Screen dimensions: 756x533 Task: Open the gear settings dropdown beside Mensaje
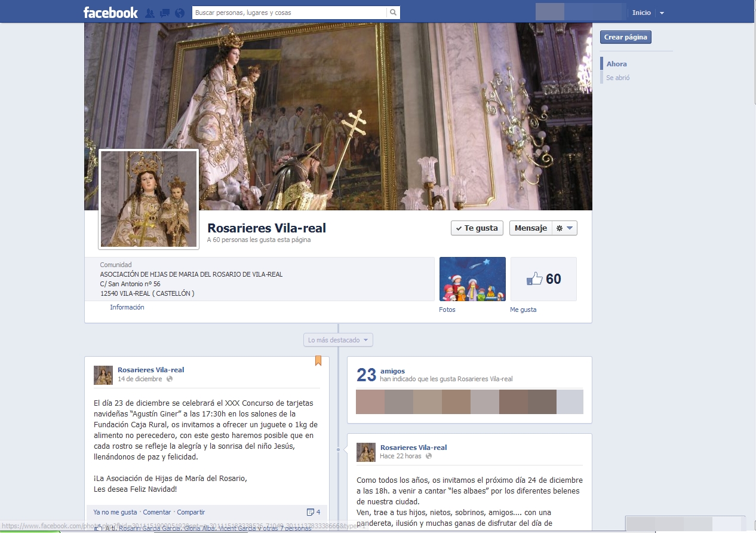pyautogui.click(x=564, y=228)
